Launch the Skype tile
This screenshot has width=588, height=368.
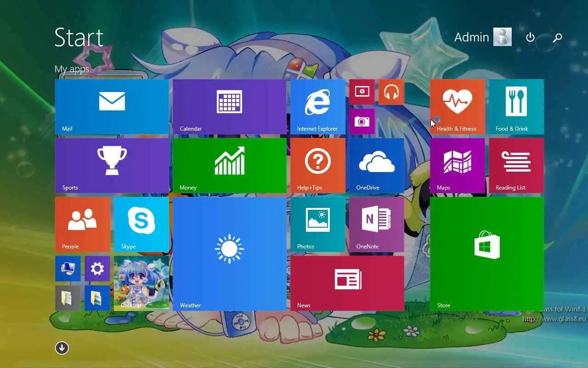[141, 224]
